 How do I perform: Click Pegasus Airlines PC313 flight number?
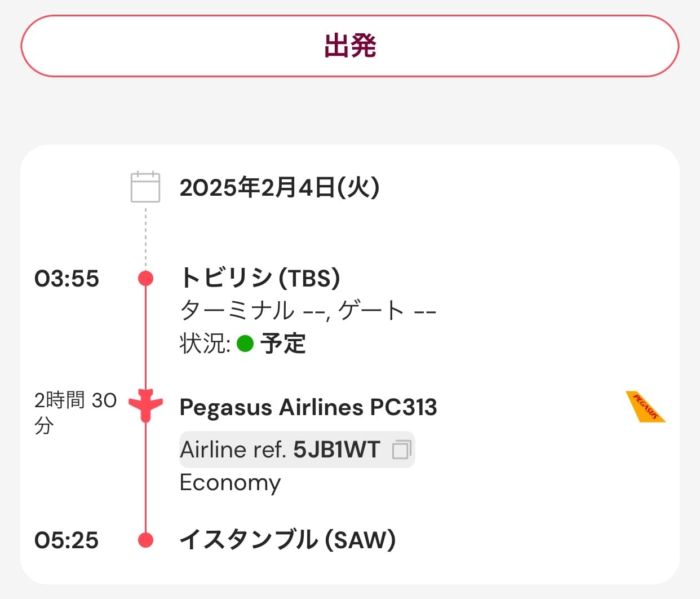point(308,407)
